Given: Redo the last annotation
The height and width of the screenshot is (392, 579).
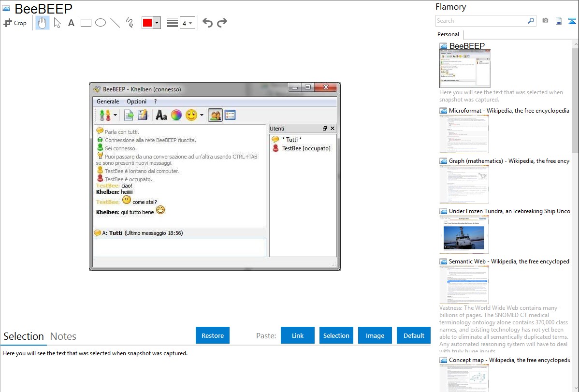Looking at the screenshot, I should (222, 23).
